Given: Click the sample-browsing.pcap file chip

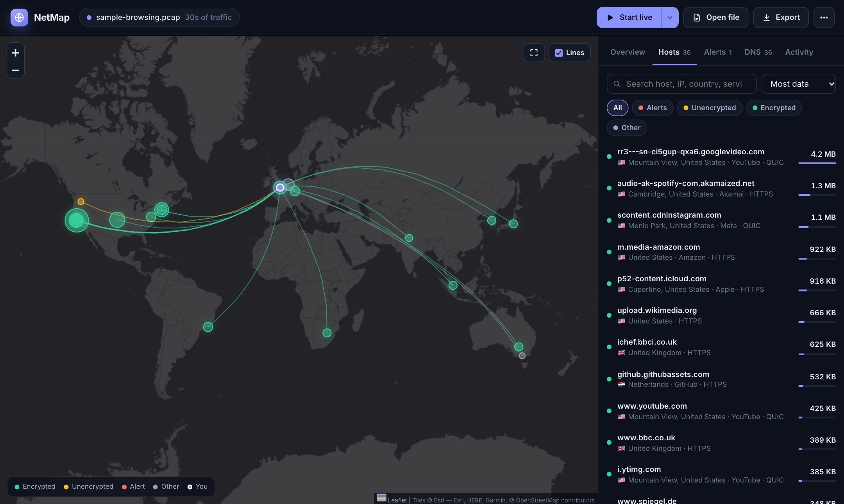Looking at the screenshot, I should tap(159, 18).
